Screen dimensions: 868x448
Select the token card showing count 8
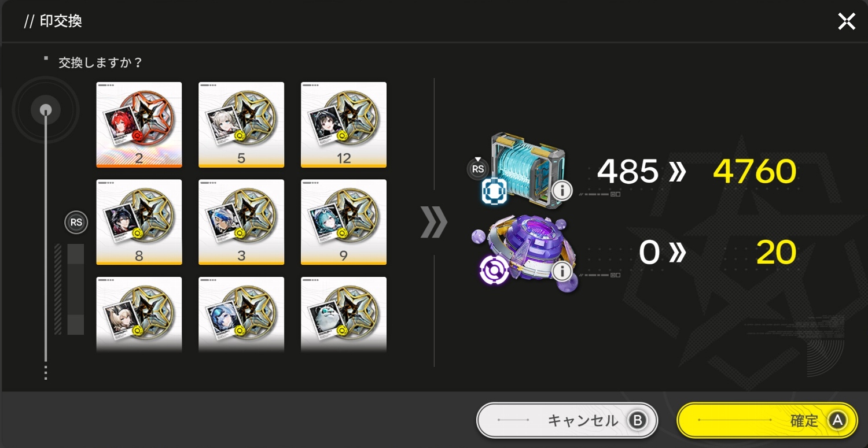tap(139, 222)
